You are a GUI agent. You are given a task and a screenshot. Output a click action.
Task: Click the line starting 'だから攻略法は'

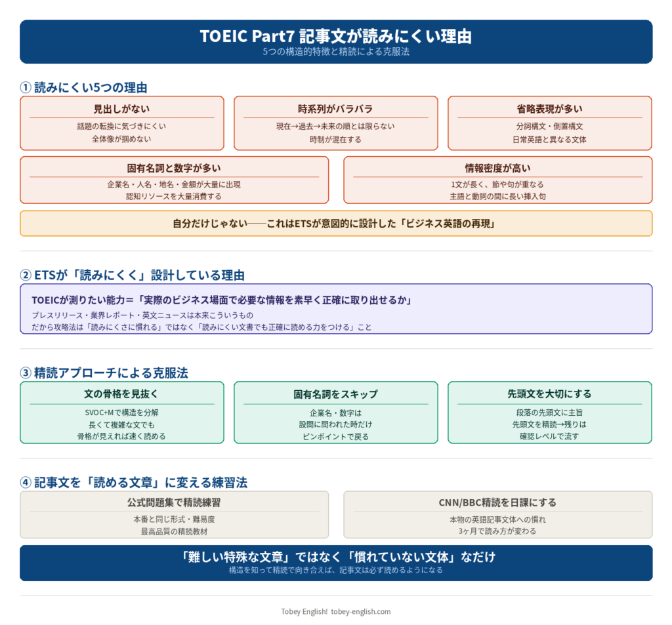pos(201,327)
